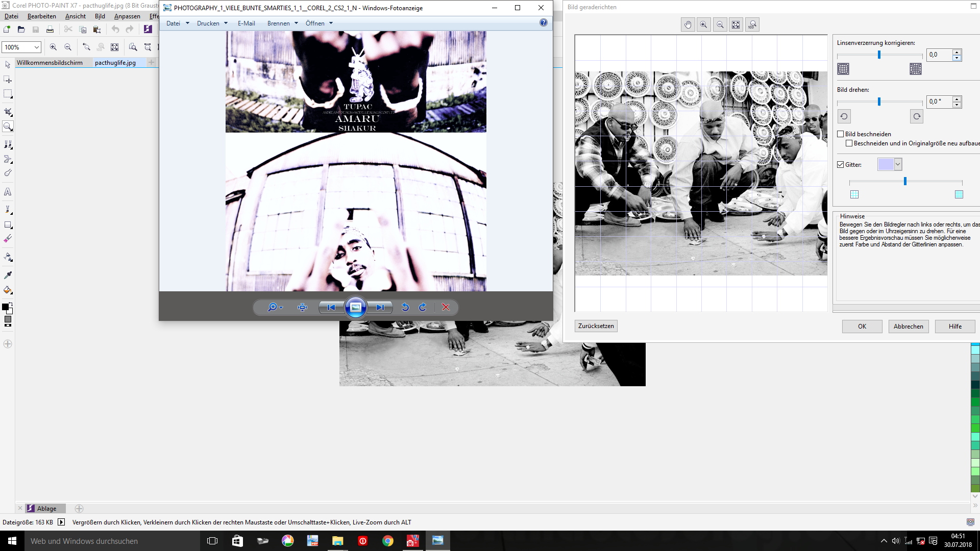This screenshot has width=980, height=551.
Task: Select the Text tool in toolbox
Action: coord(8,192)
